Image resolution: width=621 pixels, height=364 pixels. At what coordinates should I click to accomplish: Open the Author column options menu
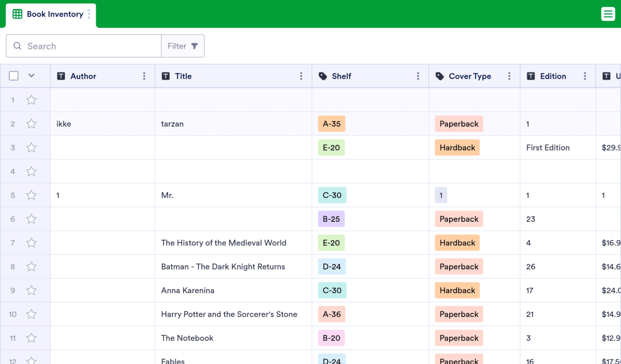tap(144, 76)
